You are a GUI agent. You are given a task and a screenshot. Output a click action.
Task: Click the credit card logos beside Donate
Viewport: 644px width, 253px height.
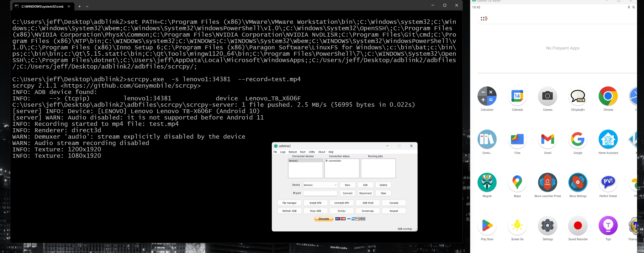(350, 219)
